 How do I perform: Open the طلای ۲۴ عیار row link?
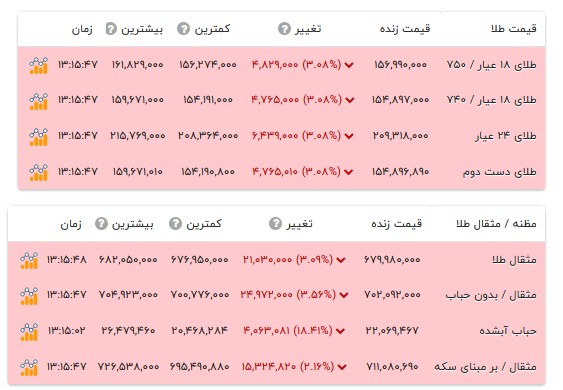506,136
